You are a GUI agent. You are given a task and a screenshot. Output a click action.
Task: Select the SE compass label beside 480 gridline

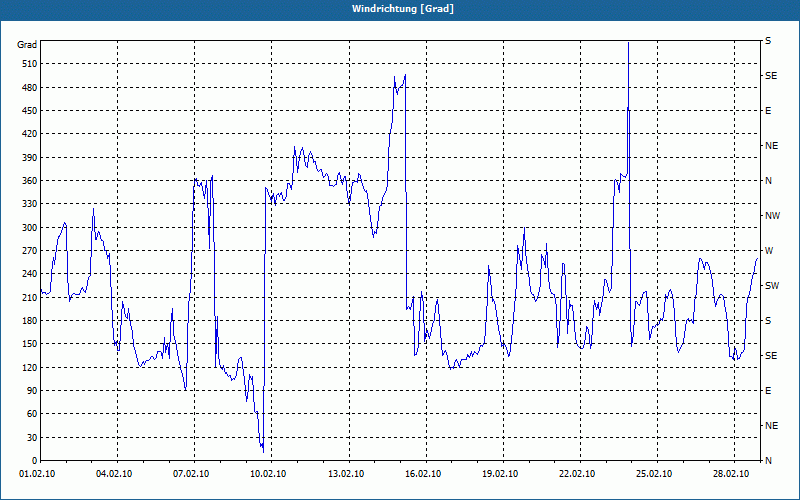771,76
